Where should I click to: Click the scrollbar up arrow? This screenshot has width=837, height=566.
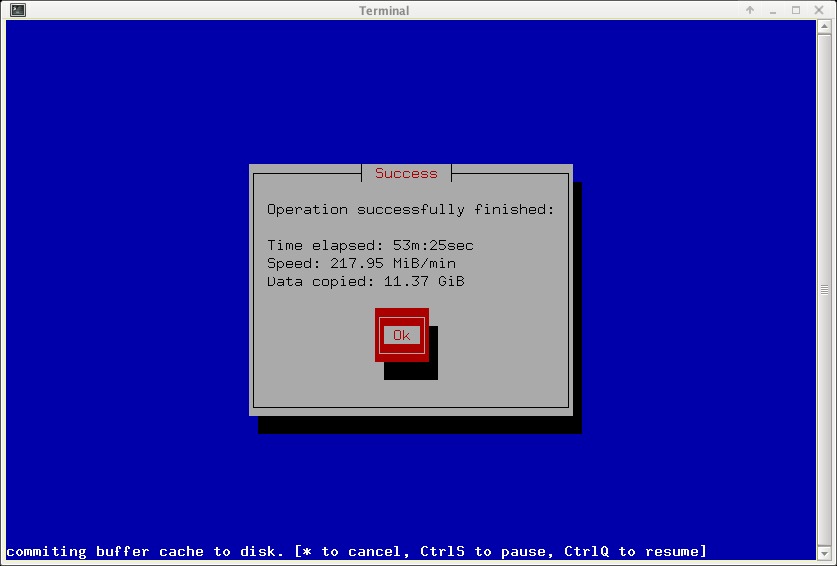[824, 26]
